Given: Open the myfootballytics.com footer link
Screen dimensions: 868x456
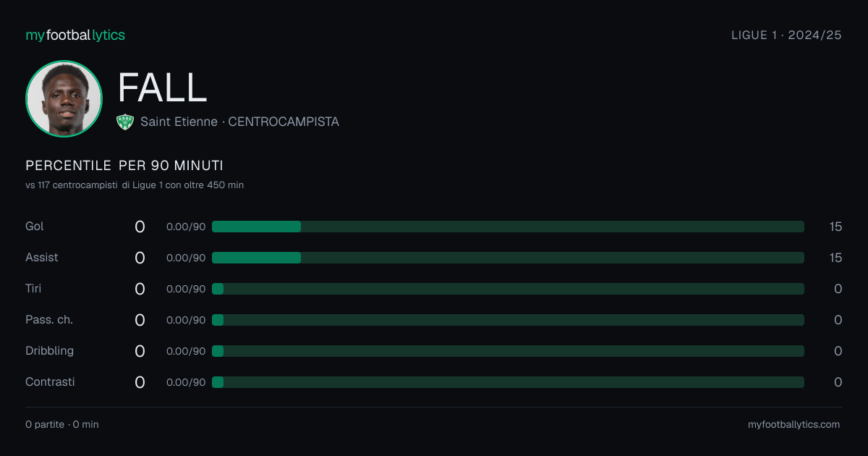Looking at the screenshot, I should point(793,424).
